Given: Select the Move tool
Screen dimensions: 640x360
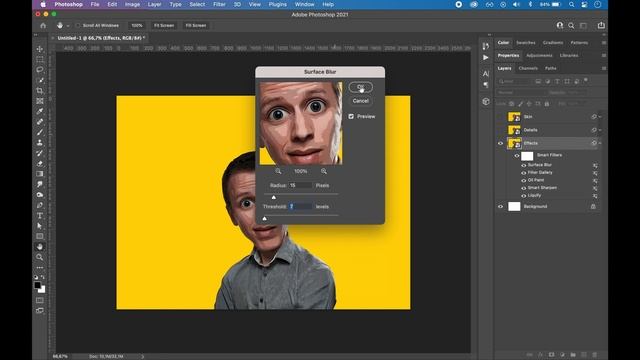Looking at the screenshot, I should 40,49.
